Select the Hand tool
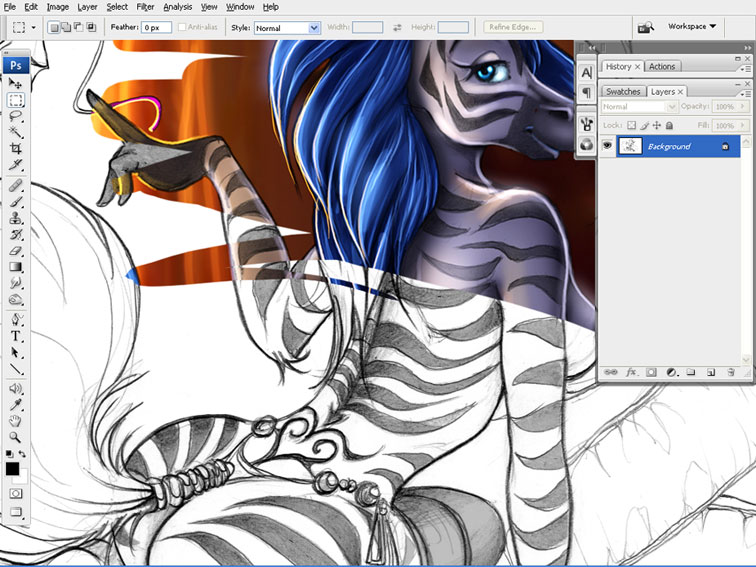The image size is (756, 567). [x=16, y=421]
